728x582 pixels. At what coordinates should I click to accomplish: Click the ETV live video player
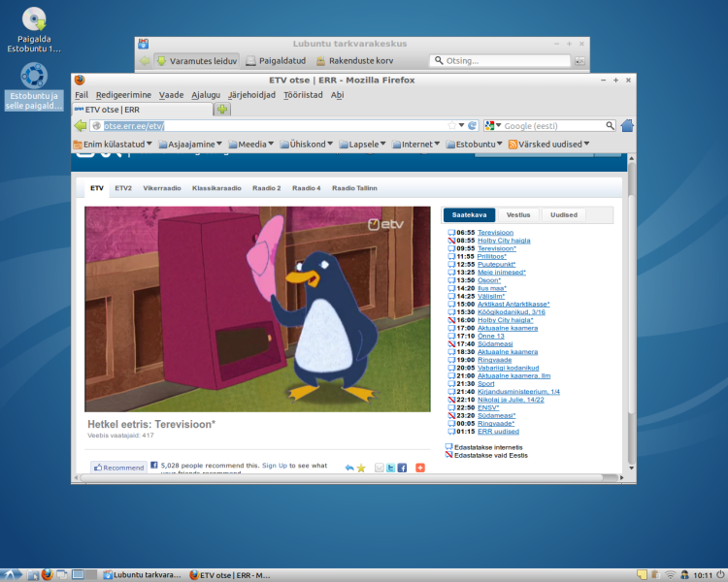pyautogui.click(x=257, y=309)
